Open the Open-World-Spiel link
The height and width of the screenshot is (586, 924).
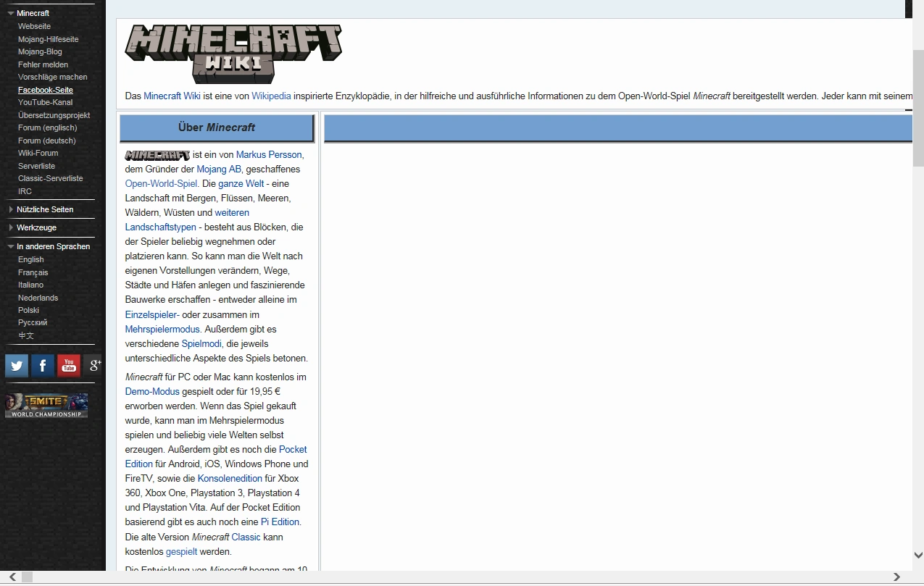pos(161,184)
